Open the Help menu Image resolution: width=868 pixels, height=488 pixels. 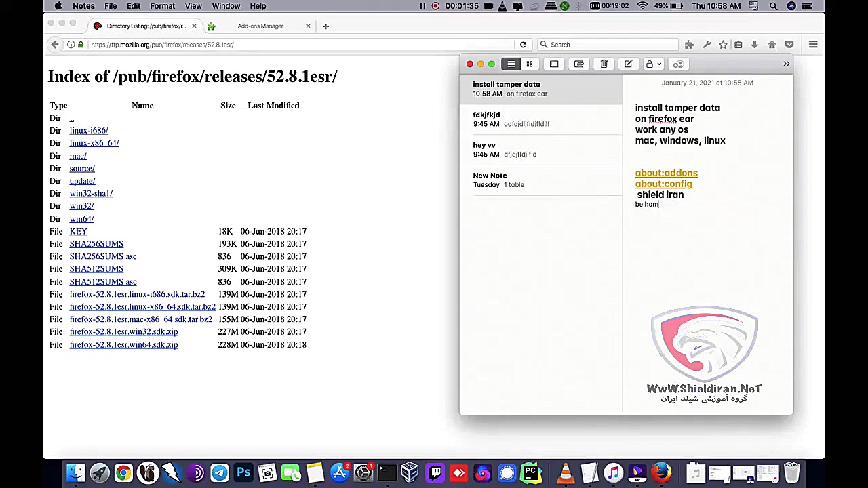258,6
